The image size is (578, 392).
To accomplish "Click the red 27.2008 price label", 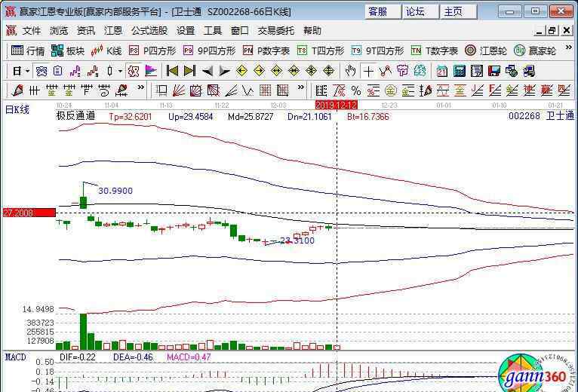I will coord(29,213).
